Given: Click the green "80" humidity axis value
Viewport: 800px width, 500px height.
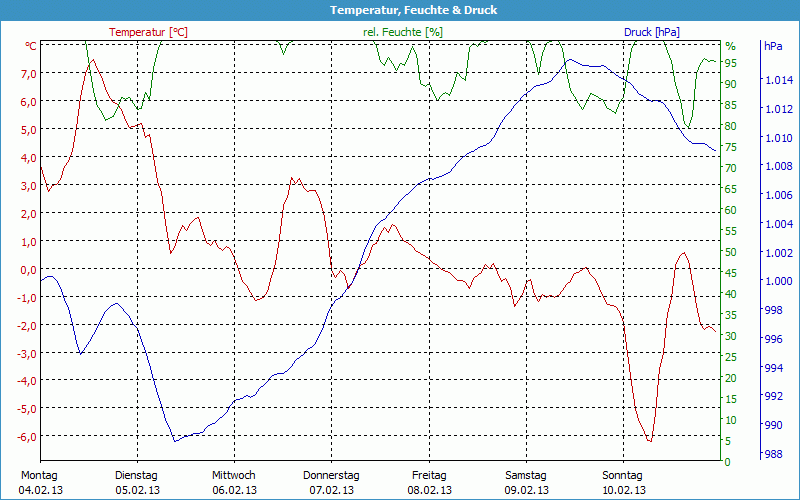Looking at the screenshot, I should (x=731, y=126).
